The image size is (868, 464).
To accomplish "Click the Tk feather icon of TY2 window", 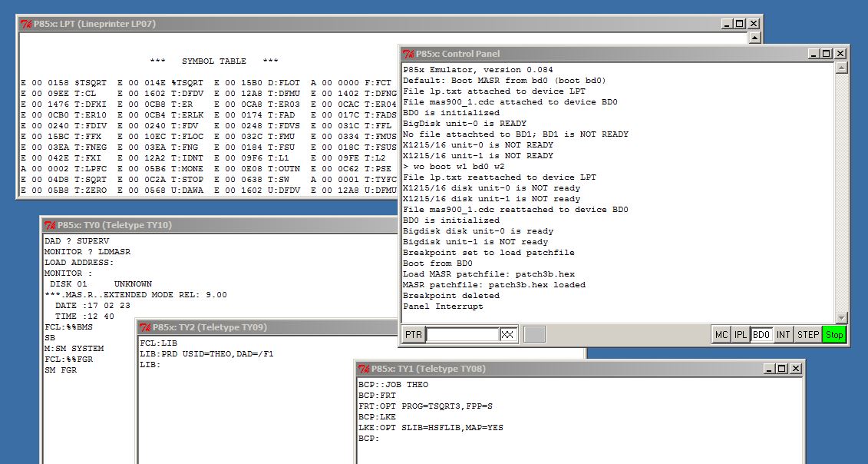I will (x=145, y=327).
